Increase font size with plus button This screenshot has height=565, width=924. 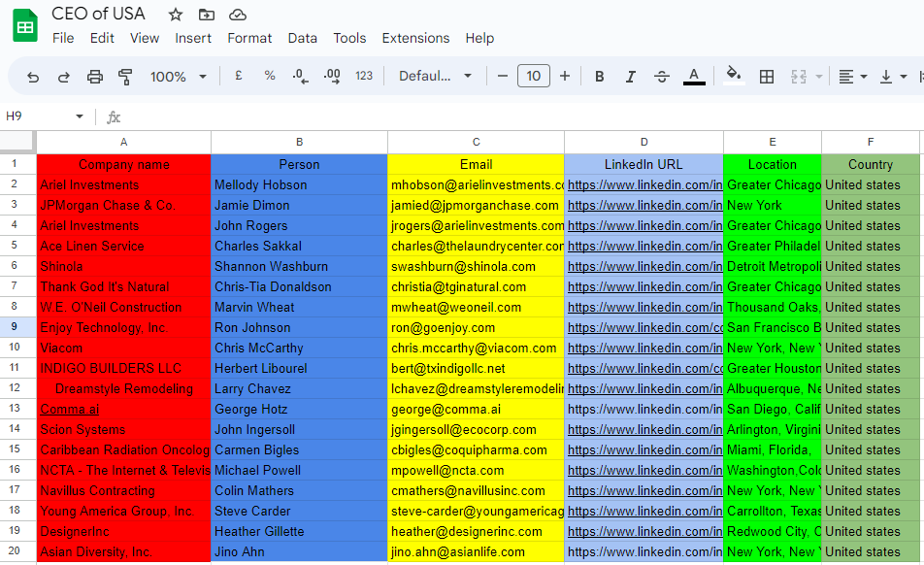pos(565,76)
